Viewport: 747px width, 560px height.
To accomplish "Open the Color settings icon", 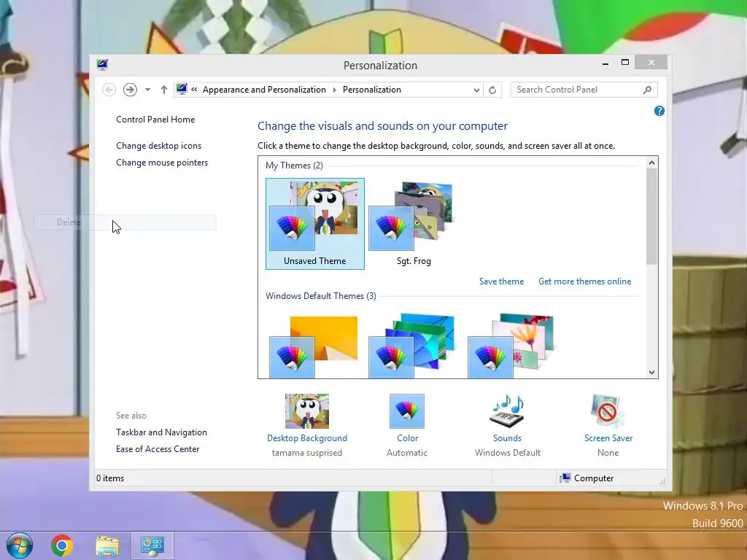I will [407, 411].
